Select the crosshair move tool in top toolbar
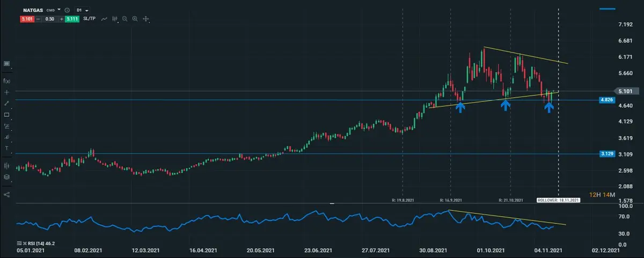The image size is (644, 258). point(145,19)
